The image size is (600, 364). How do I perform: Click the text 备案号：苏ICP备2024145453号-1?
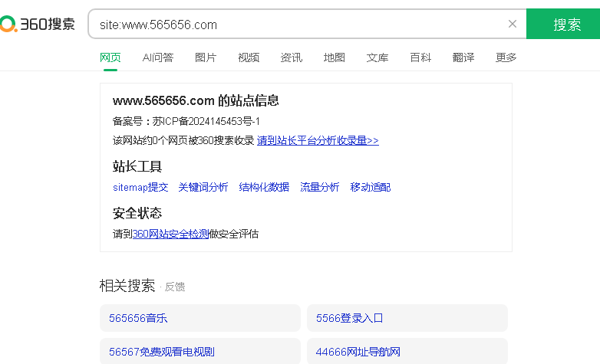click(186, 122)
